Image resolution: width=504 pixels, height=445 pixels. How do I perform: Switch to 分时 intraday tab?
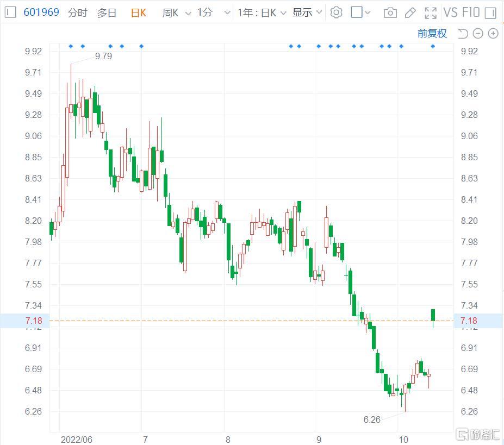tap(78, 12)
